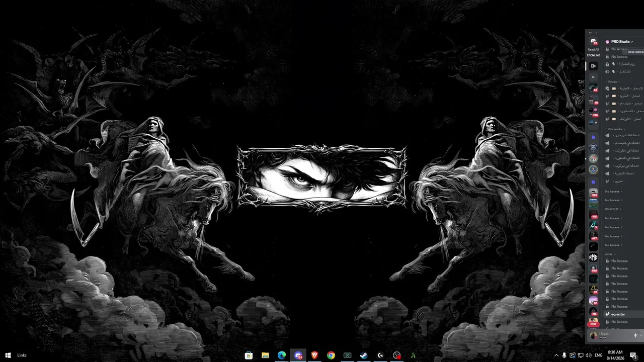The image size is (644, 362).
Task: Open the اعمالنا-في-يوتيوب channel
Action: (x=624, y=166)
